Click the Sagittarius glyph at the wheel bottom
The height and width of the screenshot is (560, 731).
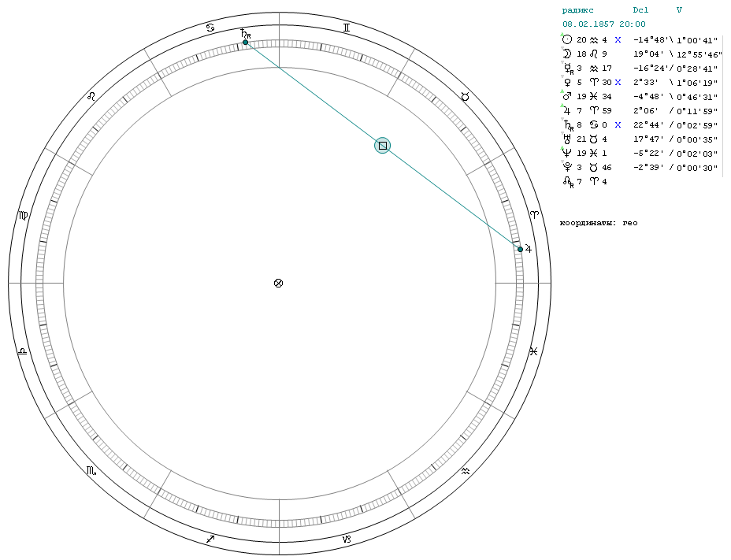coord(210,539)
